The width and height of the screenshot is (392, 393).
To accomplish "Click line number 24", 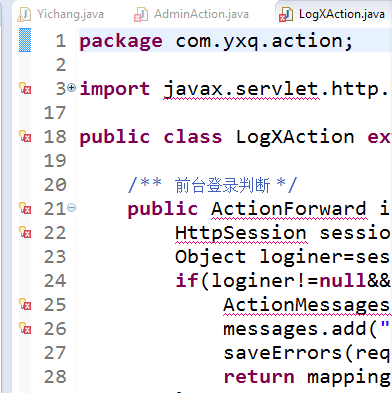I will click(x=55, y=281).
